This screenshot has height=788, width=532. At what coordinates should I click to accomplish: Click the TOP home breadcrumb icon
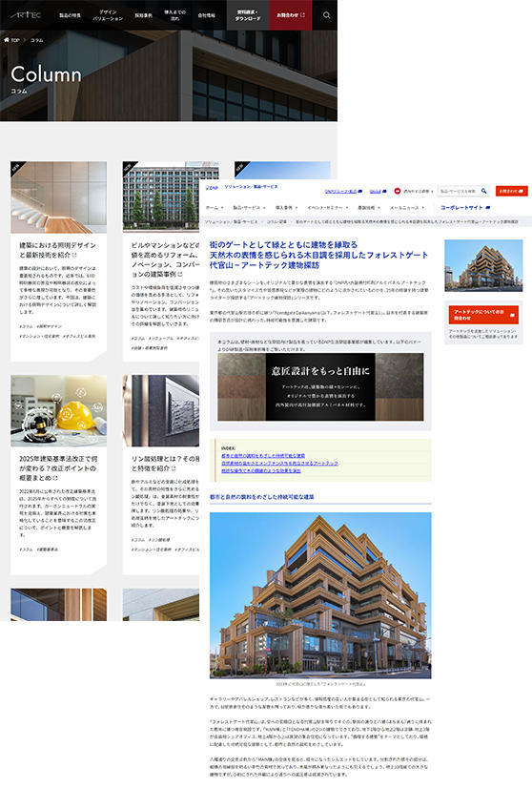click(x=7, y=40)
